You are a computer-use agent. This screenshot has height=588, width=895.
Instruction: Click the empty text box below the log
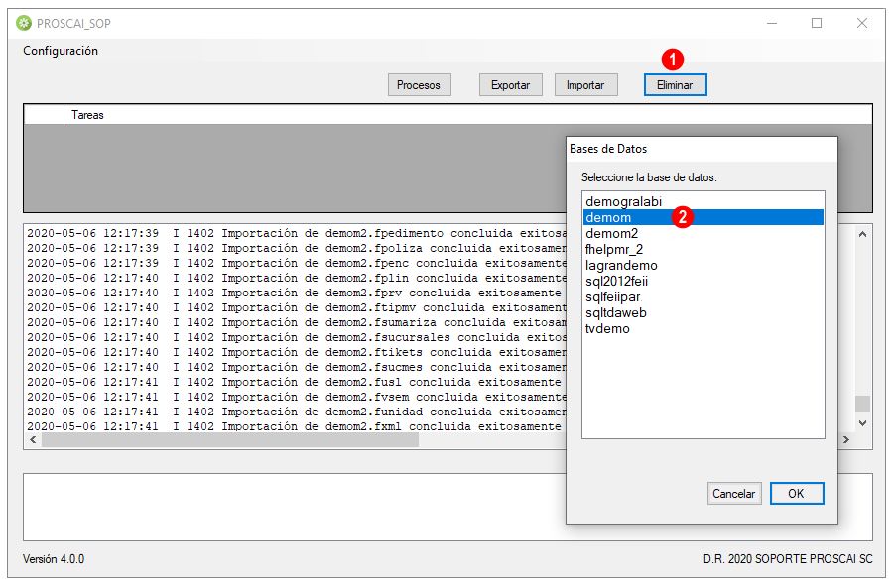coord(294,507)
